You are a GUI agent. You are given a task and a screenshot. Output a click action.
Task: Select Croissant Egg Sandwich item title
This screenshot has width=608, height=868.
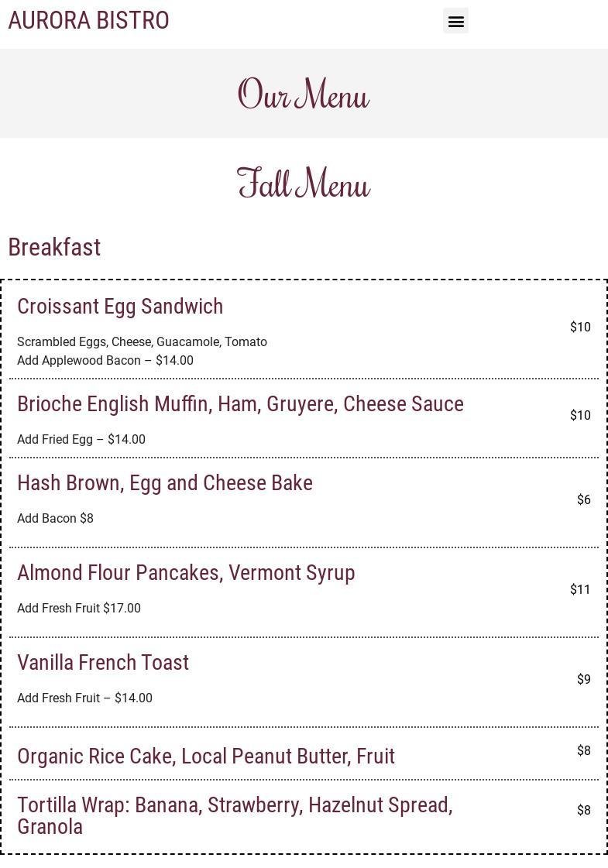coord(120,306)
